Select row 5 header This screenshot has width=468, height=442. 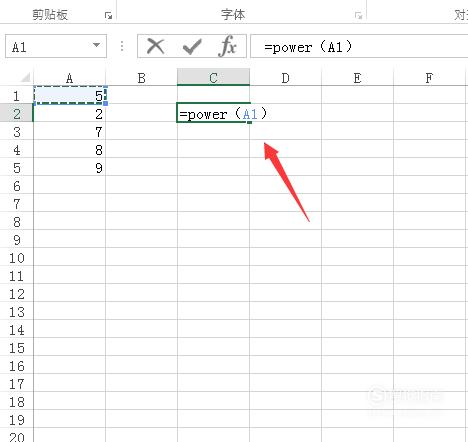point(16,168)
